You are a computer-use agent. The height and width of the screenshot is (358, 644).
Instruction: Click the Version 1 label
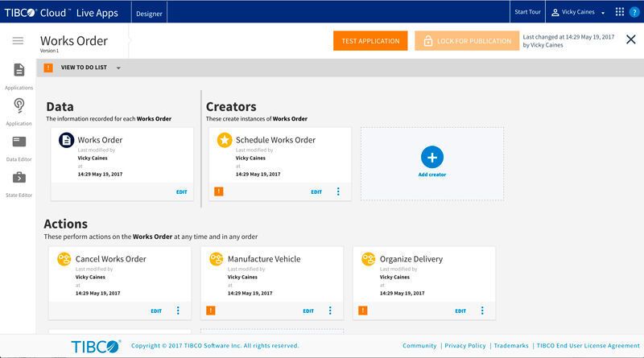point(49,51)
